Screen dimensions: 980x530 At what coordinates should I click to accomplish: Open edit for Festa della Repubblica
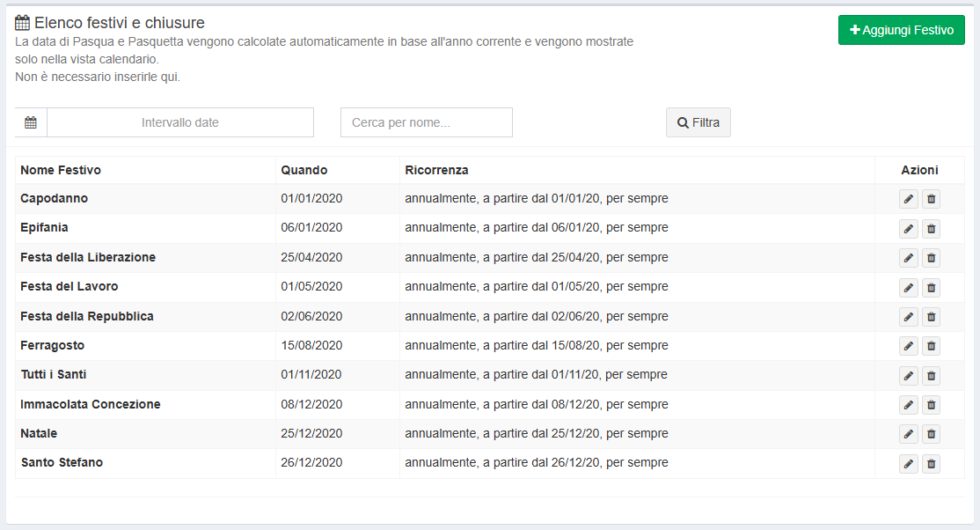[908, 317]
